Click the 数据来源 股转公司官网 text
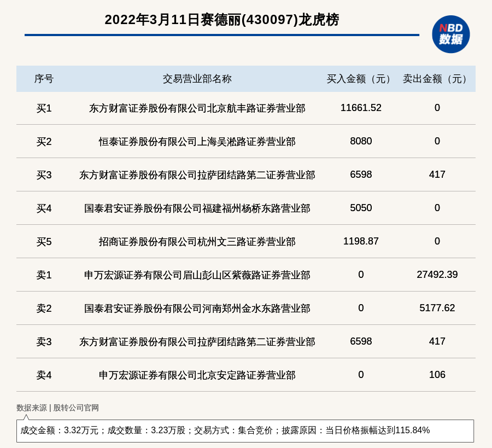Image resolution: width=492 pixels, height=448 pixels. [57, 408]
